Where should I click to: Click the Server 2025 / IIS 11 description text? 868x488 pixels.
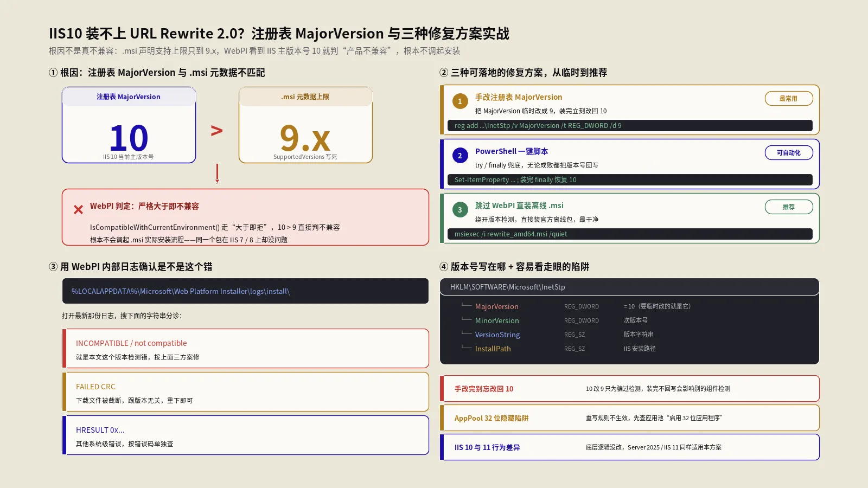tap(654, 447)
